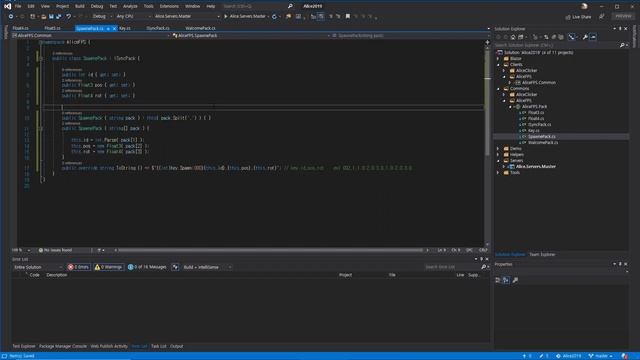This screenshot has height=360, width=640.
Task: Open the Entire Solution scope dropdown
Action: coord(38,267)
